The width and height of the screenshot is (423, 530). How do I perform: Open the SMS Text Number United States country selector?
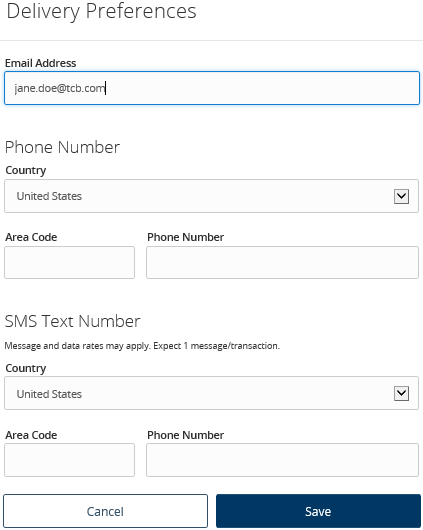tap(211, 393)
